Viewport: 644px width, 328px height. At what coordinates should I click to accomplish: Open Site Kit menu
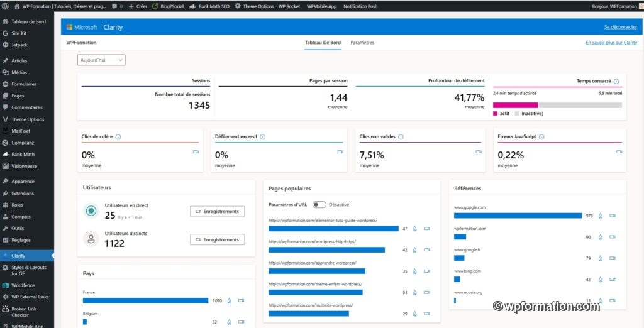[26, 33]
